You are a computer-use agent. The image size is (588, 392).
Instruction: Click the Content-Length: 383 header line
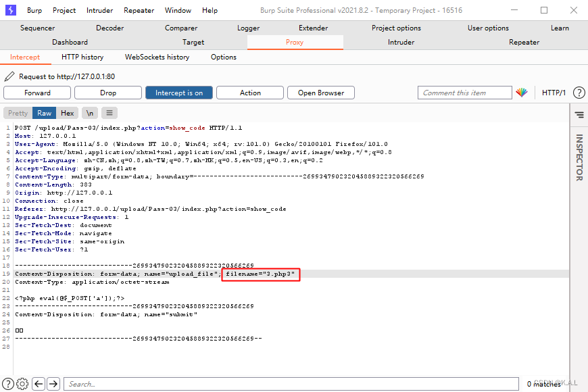(53, 185)
